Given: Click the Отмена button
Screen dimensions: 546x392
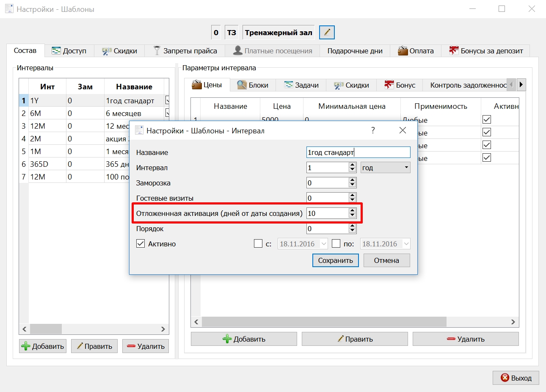Looking at the screenshot, I should click(x=386, y=260).
